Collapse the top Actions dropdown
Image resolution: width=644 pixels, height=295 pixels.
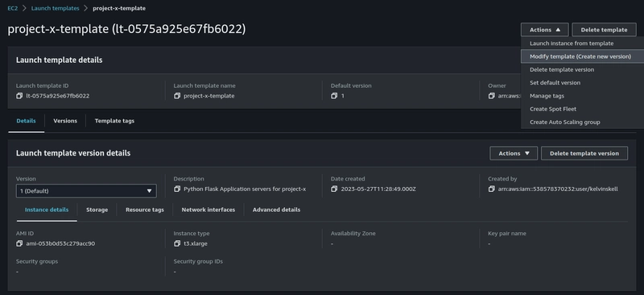[x=545, y=30]
